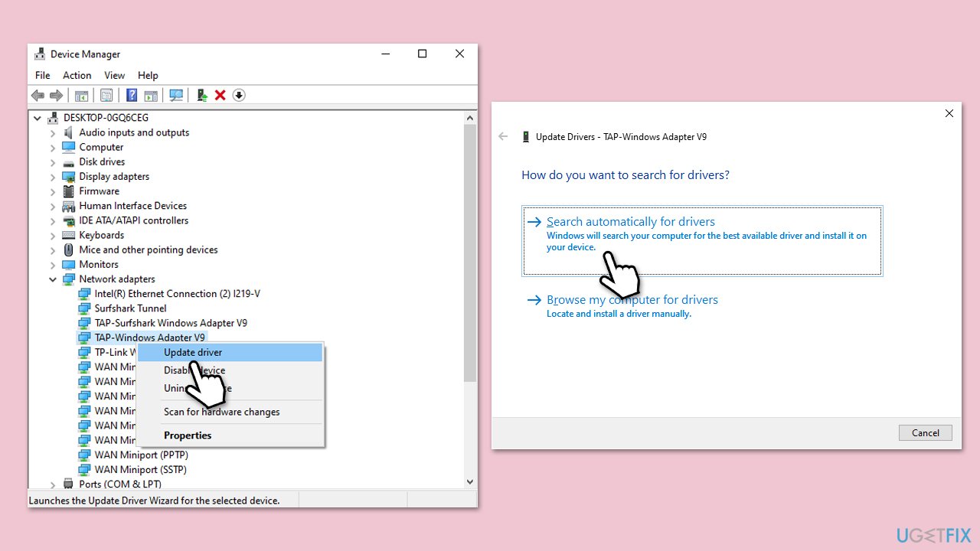Expand the Human Interface Devices category
980x551 pixels.
pyautogui.click(x=53, y=206)
